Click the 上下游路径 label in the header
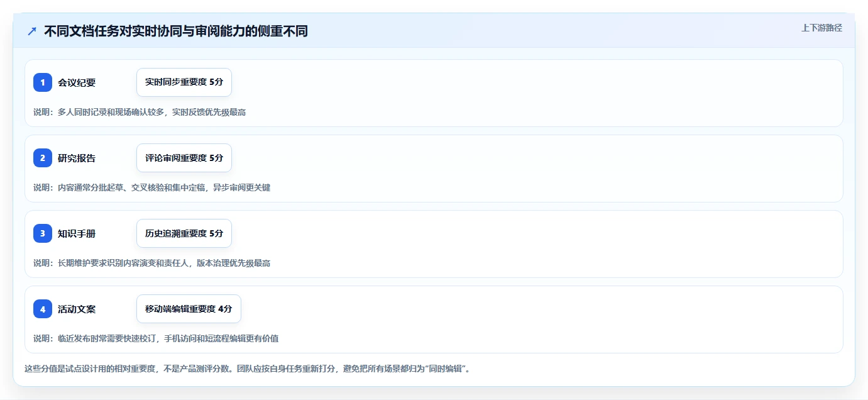This screenshot has width=868, height=400. (x=821, y=28)
